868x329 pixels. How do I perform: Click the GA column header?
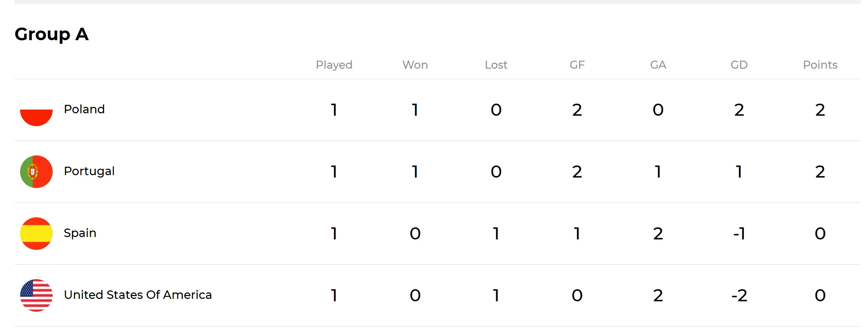point(658,65)
